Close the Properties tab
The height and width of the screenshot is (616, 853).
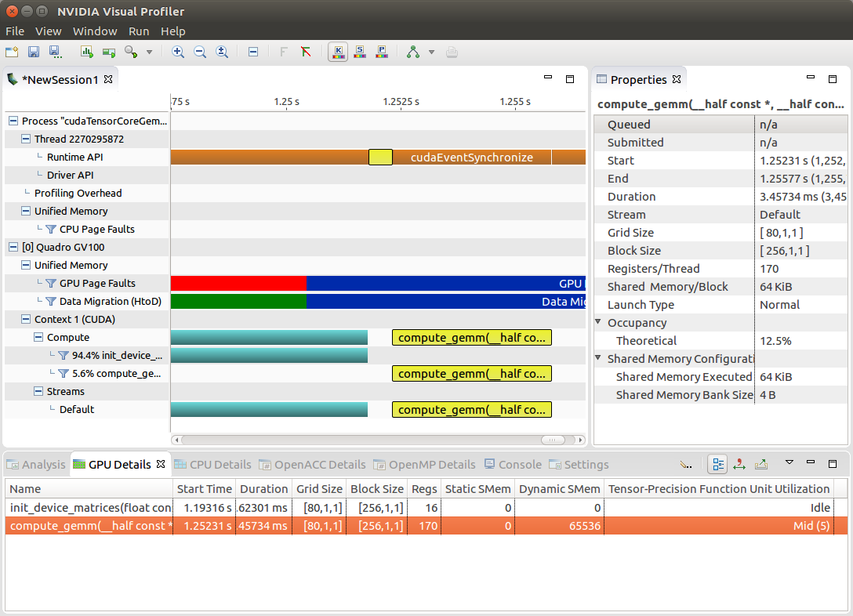point(676,79)
